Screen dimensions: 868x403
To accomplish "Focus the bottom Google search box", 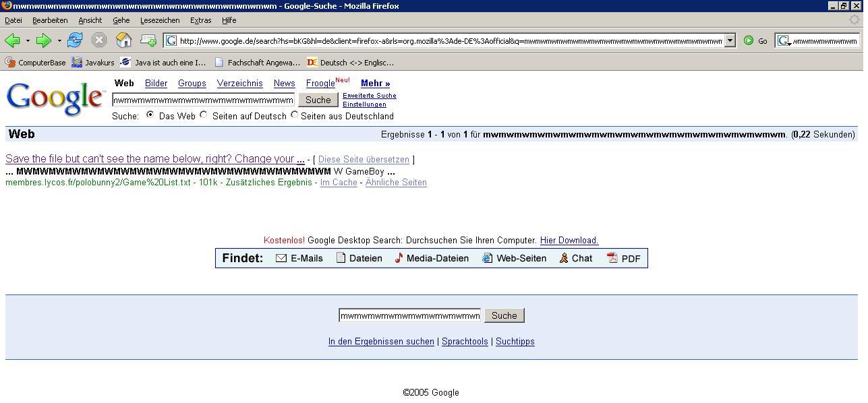I will pos(409,315).
